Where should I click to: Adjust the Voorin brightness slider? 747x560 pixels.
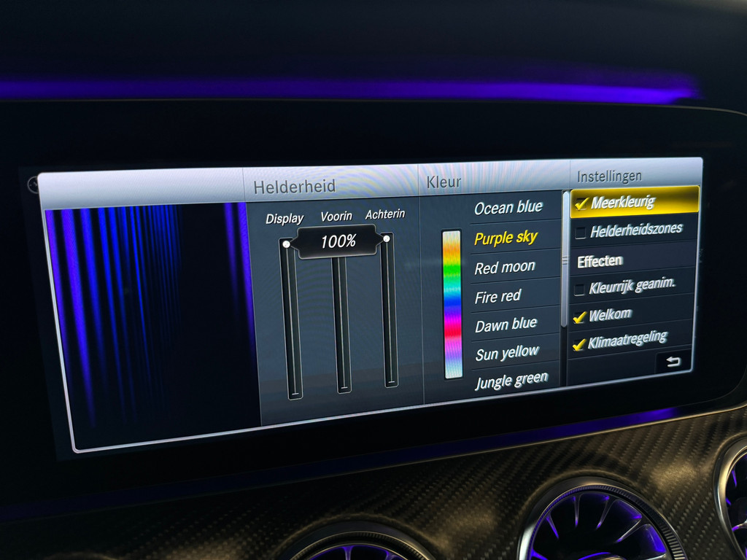pyautogui.click(x=341, y=321)
